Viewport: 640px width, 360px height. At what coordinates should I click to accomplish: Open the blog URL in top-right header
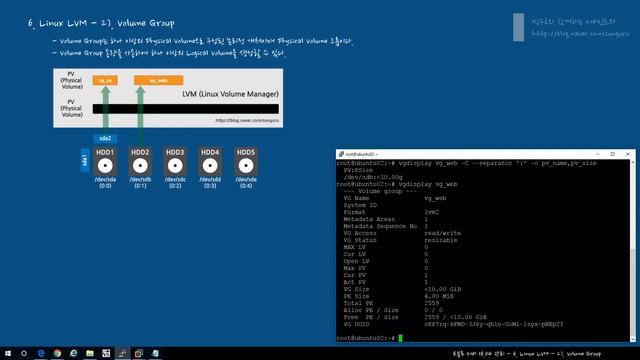click(x=580, y=34)
